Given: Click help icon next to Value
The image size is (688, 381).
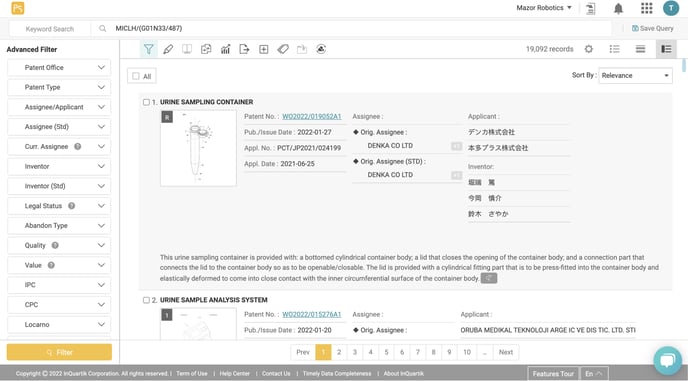Looking at the screenshot, I should coord(51,265).
